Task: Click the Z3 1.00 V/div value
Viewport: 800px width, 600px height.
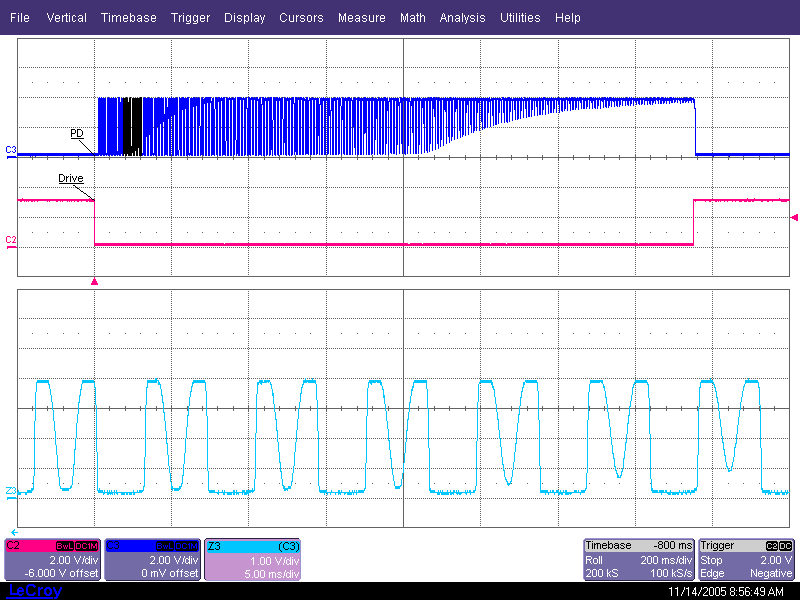Action: [274, 561]
